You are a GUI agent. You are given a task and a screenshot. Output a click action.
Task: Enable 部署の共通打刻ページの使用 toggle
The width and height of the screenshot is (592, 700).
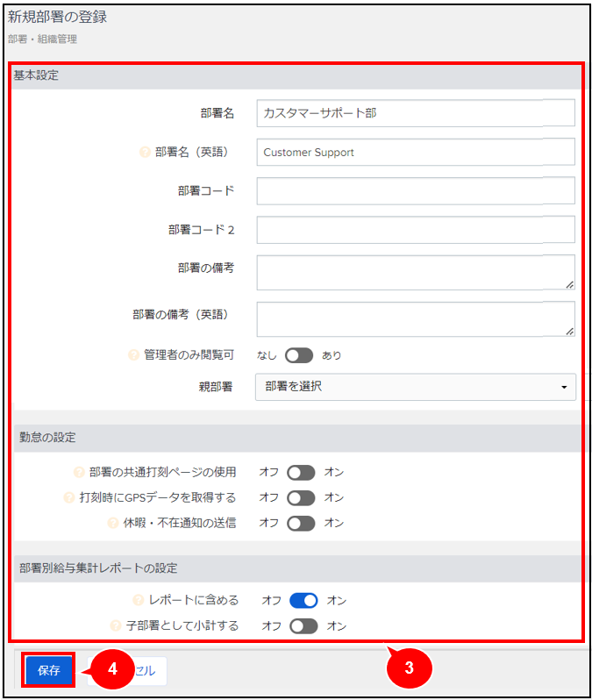[302, 472]
